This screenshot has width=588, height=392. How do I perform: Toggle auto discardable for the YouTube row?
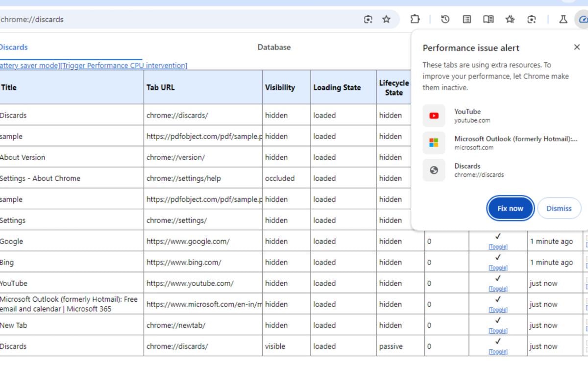(x=498, y=289)
